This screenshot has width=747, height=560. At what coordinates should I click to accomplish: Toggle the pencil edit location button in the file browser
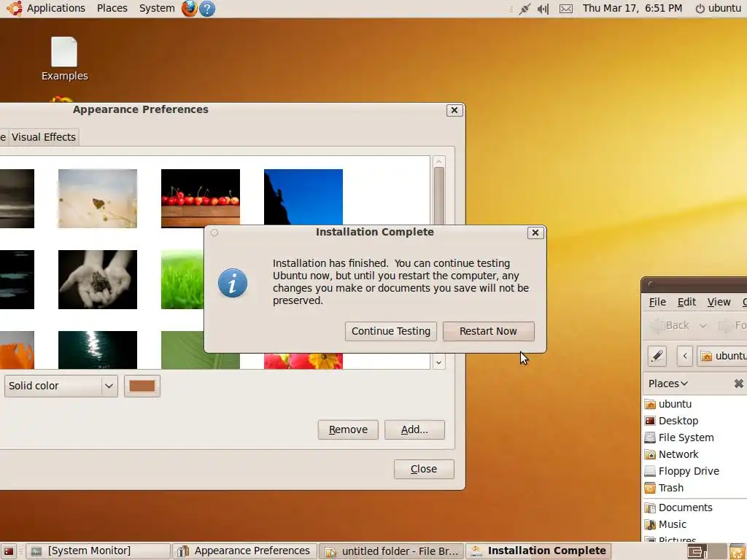pos(657,356)
